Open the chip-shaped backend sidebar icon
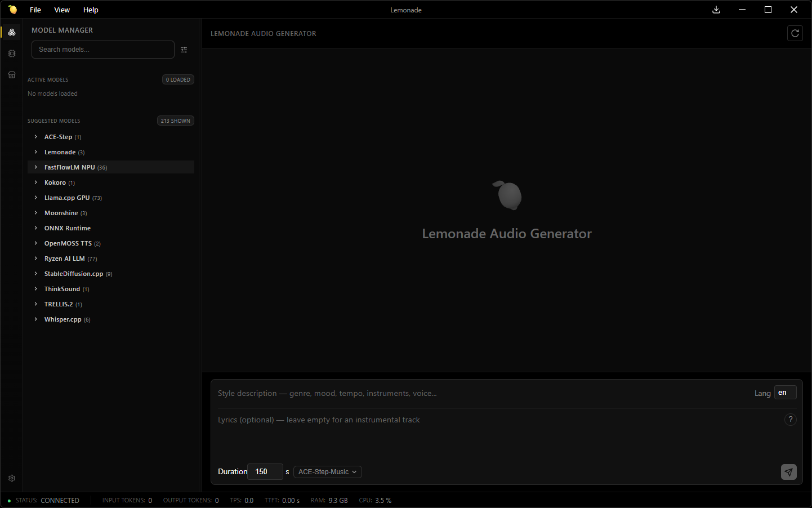Screen dimensions: 812x508 click(x=12, y=54)
